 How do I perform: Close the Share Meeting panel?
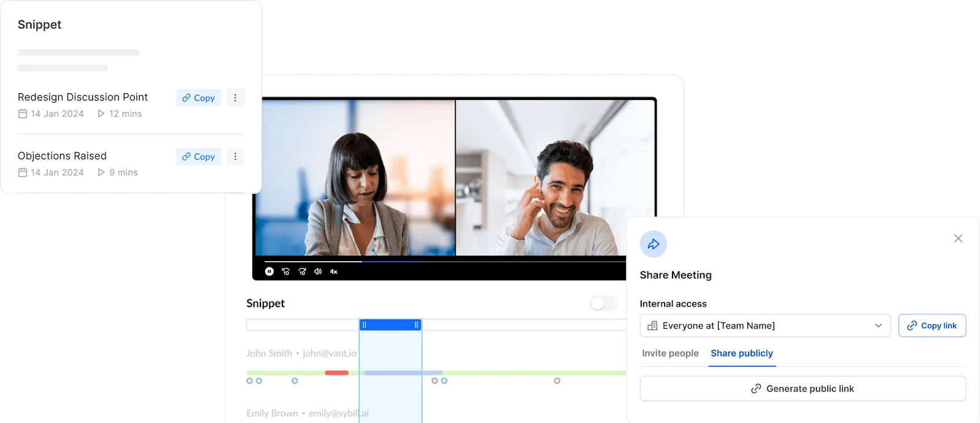959,238
